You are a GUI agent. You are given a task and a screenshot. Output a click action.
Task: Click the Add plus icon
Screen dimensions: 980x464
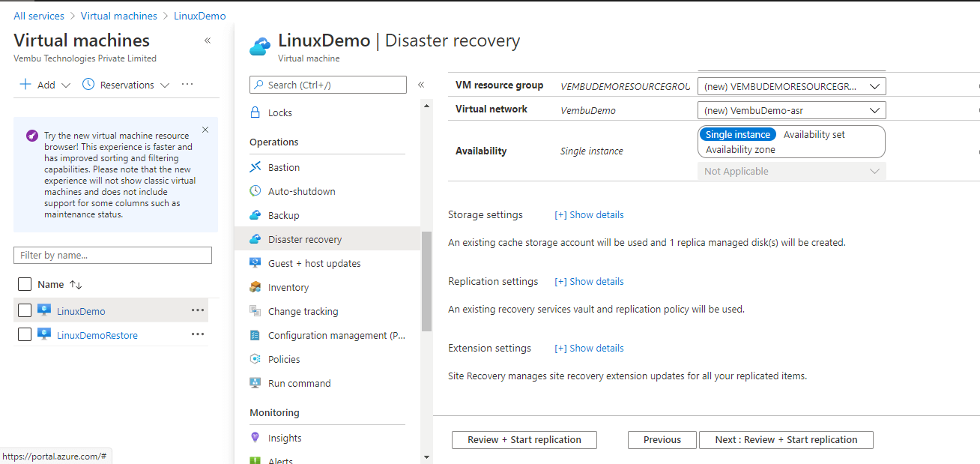pos(25,85)
